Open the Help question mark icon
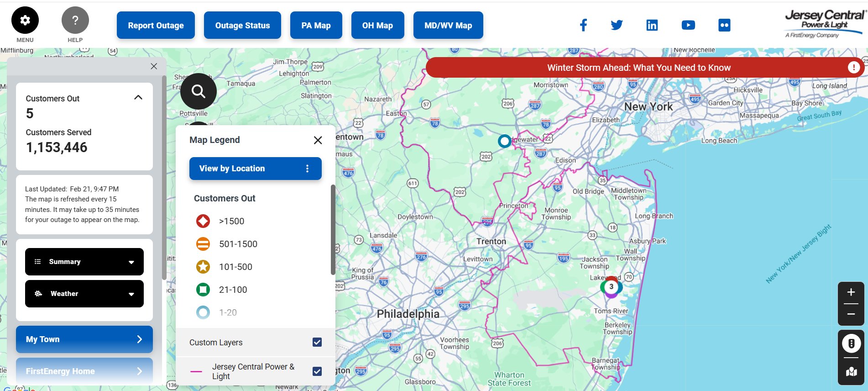This screenshot has height=391, width=868. click(75, 20)
